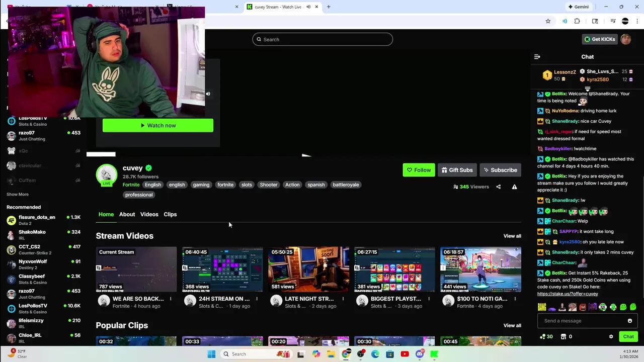Image resolution: width=644 pixels, height=362 pixels.
Task: Open the stake.us offer link in chat
Action: (568, 294)
